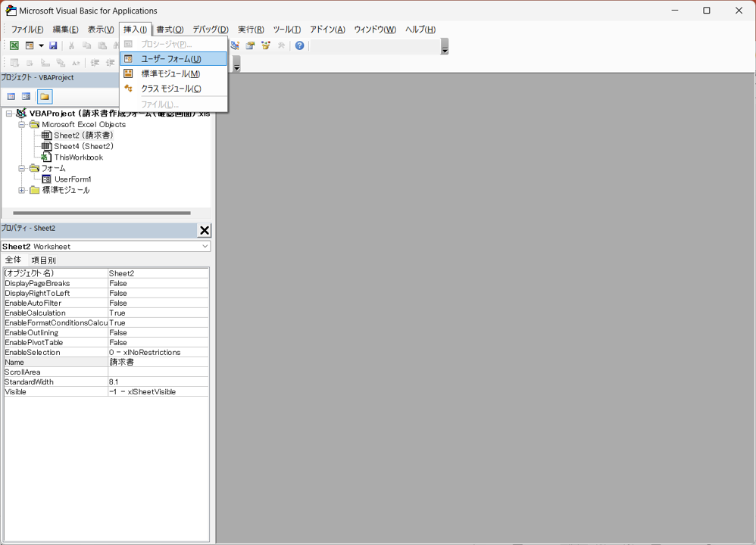
Task: Select ThisWorkbook in the project tree
Action: click(x=78, y=157)
